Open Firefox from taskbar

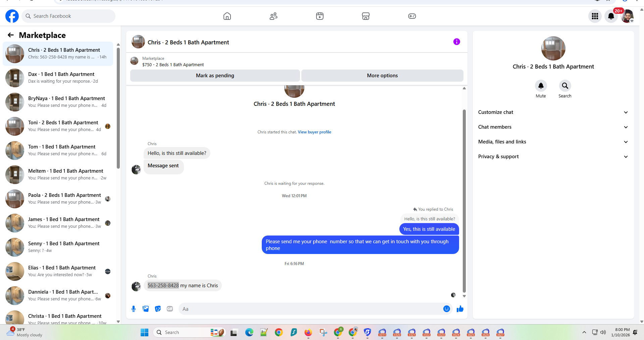tap(308, 332)
